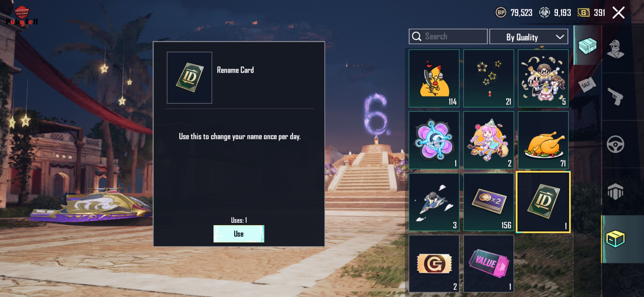644x297 pixels.
Task: Select the chicken emote item with 114
Action: pos(434,78)
